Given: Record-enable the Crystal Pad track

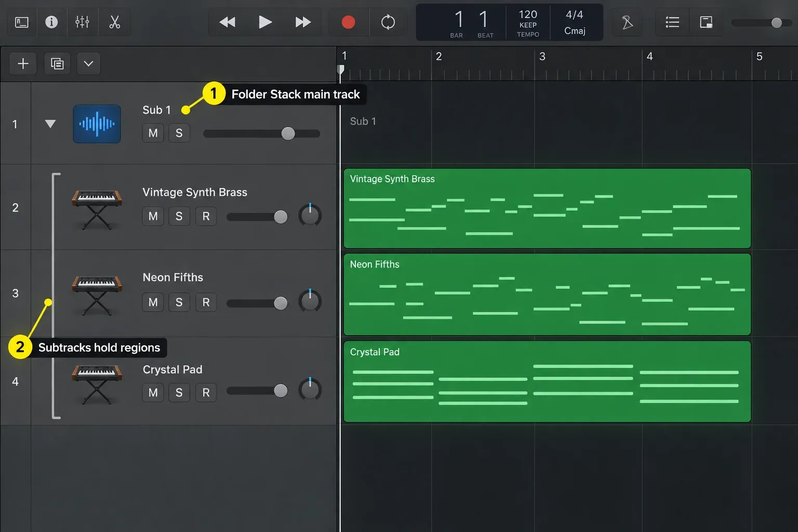Looking at the screenshot, I should click(206, 392).
